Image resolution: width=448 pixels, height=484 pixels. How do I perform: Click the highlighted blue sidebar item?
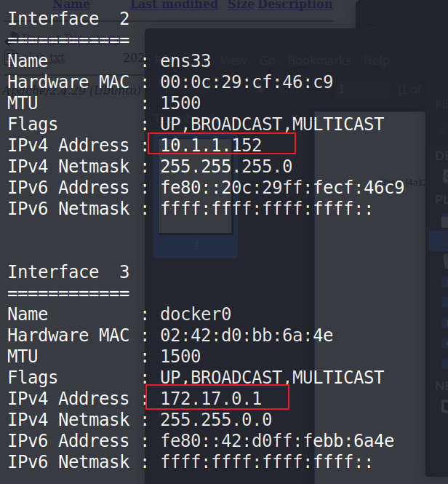click(439, 242)
